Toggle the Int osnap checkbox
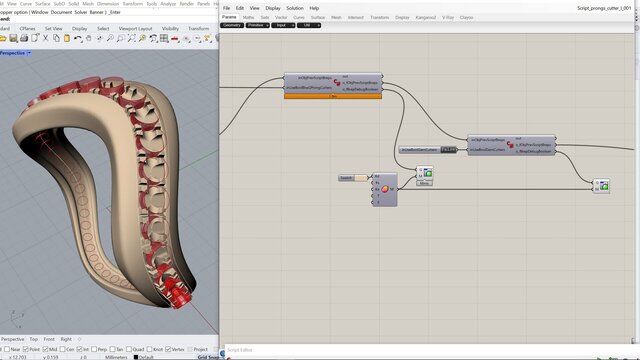Image resolution: width=640 pixels, height=360 pixels. pyautogui.click(x=80, y=349)
